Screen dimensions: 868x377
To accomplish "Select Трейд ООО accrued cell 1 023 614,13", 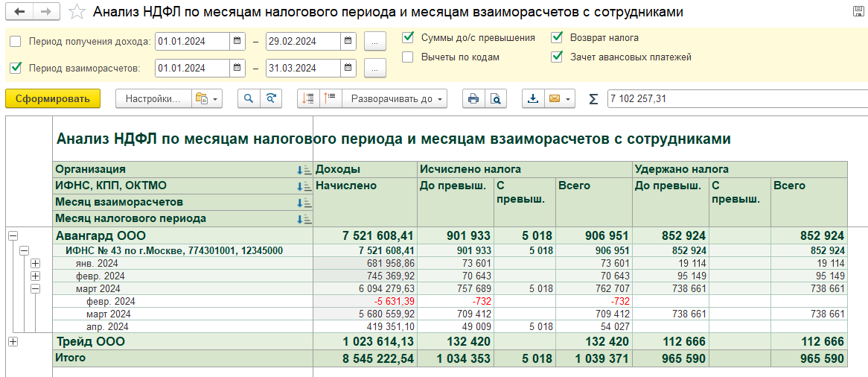I will tap(364, 341).
